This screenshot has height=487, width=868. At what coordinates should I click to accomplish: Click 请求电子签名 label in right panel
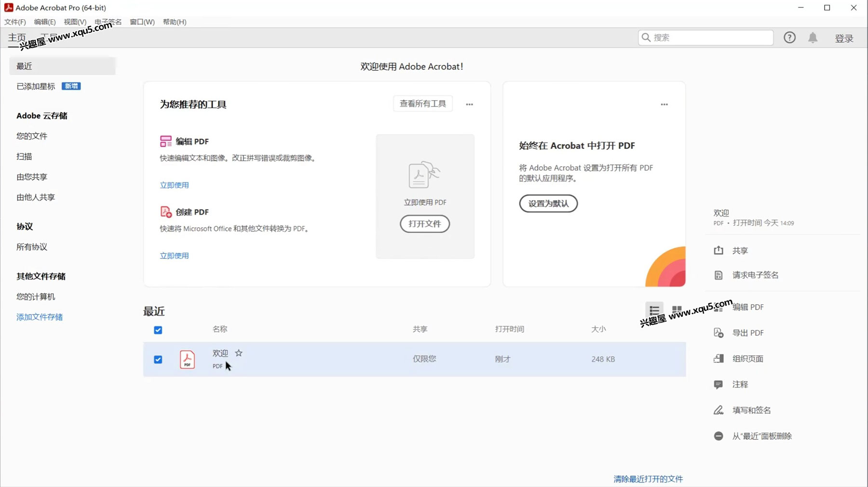coord(756,275)
